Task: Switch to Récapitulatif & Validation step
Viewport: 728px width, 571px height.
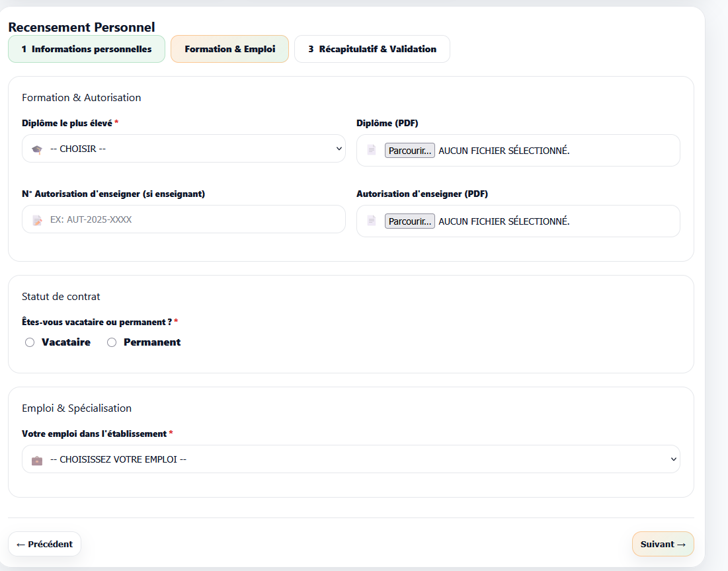Action: click(372, 50)
